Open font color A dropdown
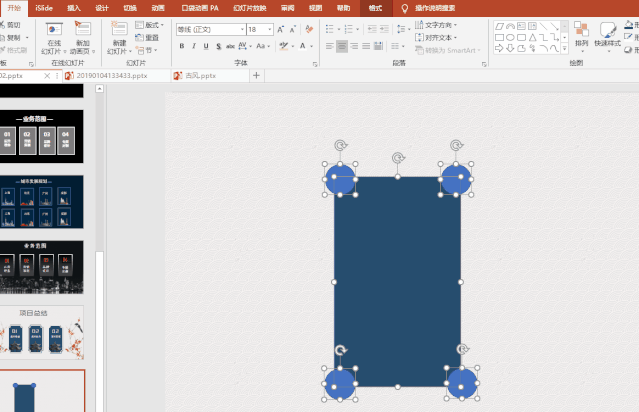 click(x=312, y=46)
